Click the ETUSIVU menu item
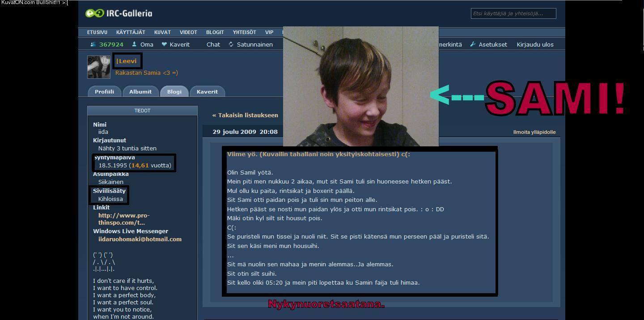This screenshot has height=320, width=644. (97, 32)
